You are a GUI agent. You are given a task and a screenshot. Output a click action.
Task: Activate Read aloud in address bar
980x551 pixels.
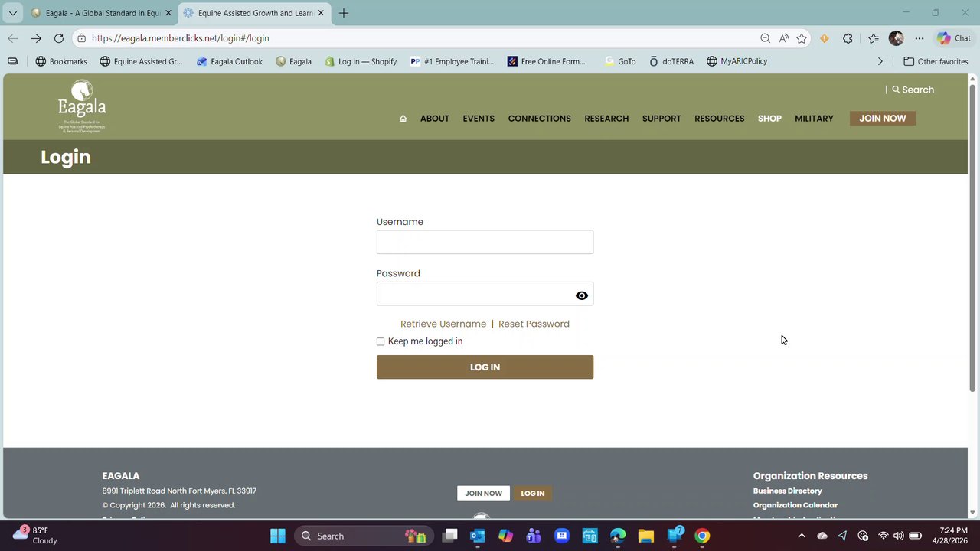[783, 38]
